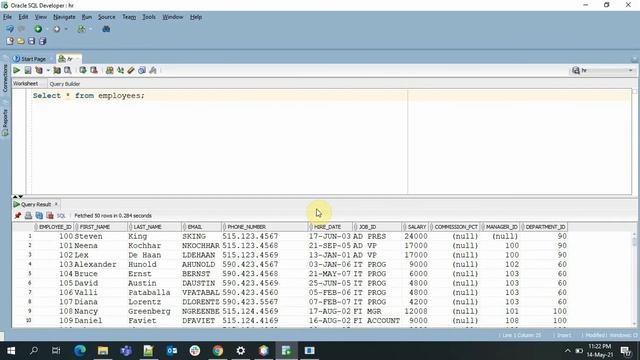640x360 pixels.
Task: Open the Source menu
Action: click(107, 17)
